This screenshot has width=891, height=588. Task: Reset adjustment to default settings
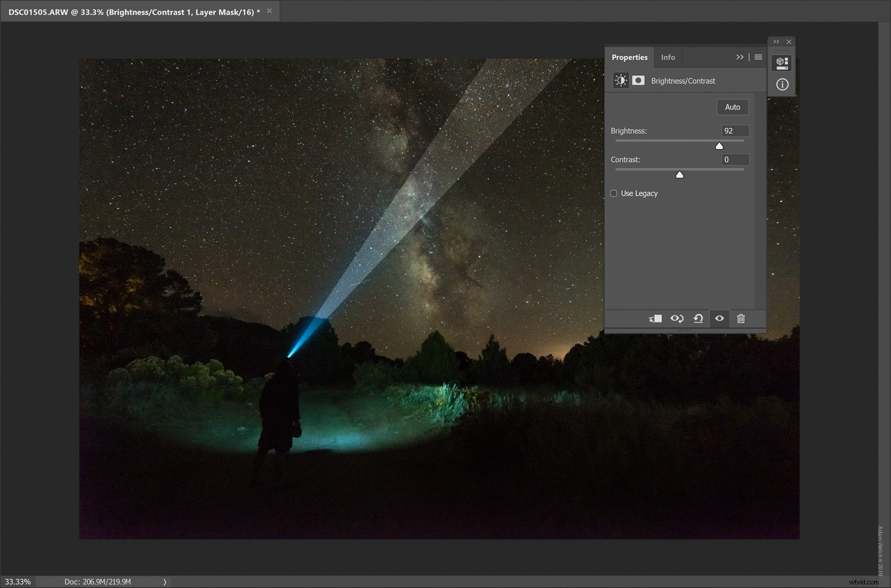pos(698,319)
